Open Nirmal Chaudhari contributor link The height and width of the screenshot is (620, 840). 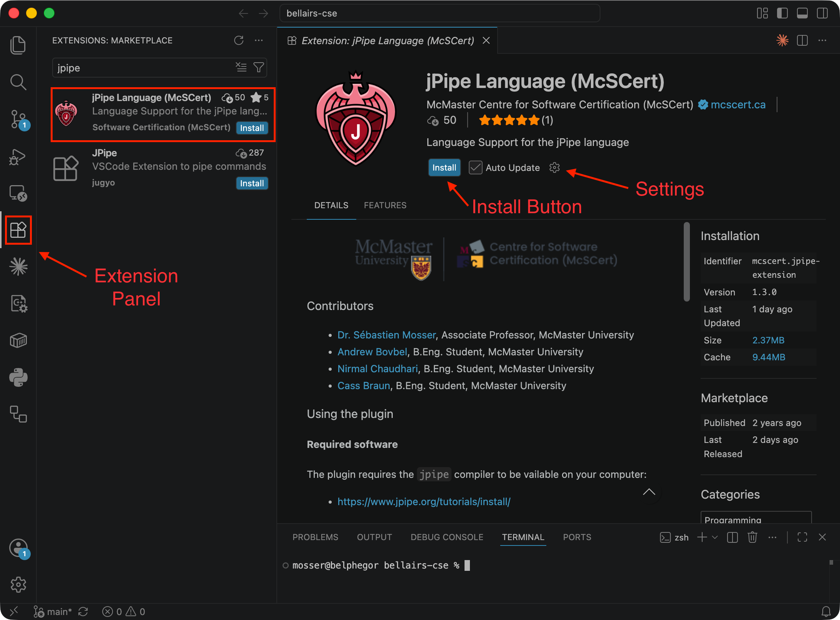pyautogui.click(x=378, y=369)
